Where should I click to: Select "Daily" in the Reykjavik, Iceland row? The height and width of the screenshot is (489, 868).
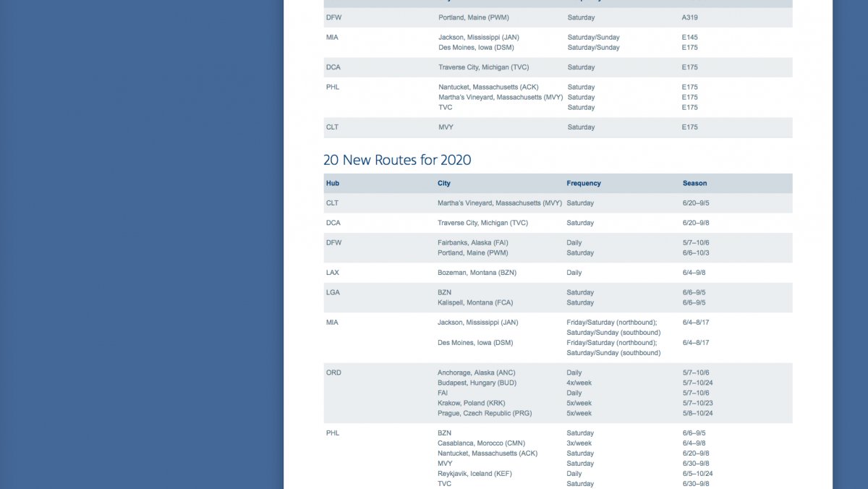(574, 474)
